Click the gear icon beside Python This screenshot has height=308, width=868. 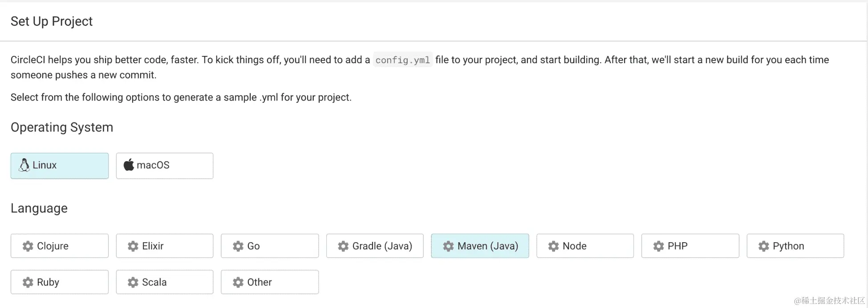point(764,246)
